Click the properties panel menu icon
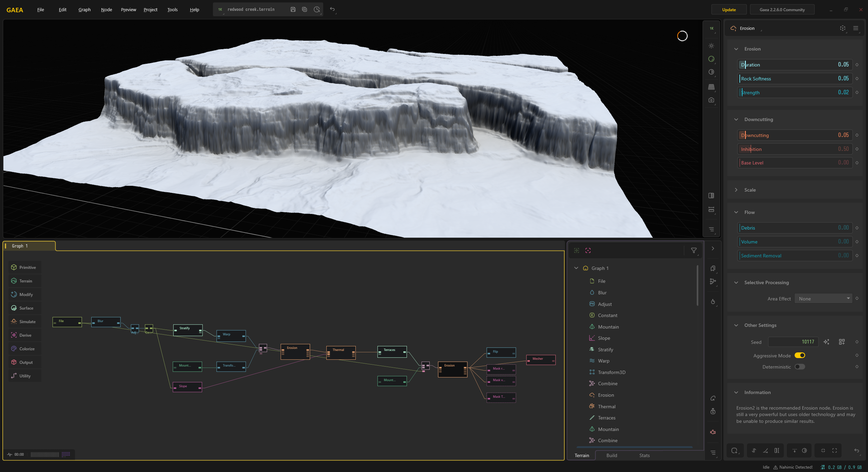This screenshot has width=868, height=472. [856, 28]
